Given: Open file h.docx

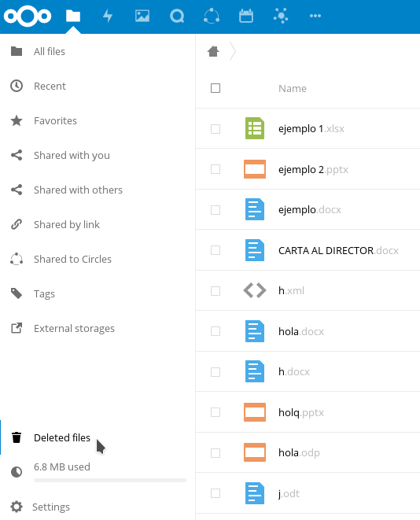Looking at the screenshot, I should [294, 372].
